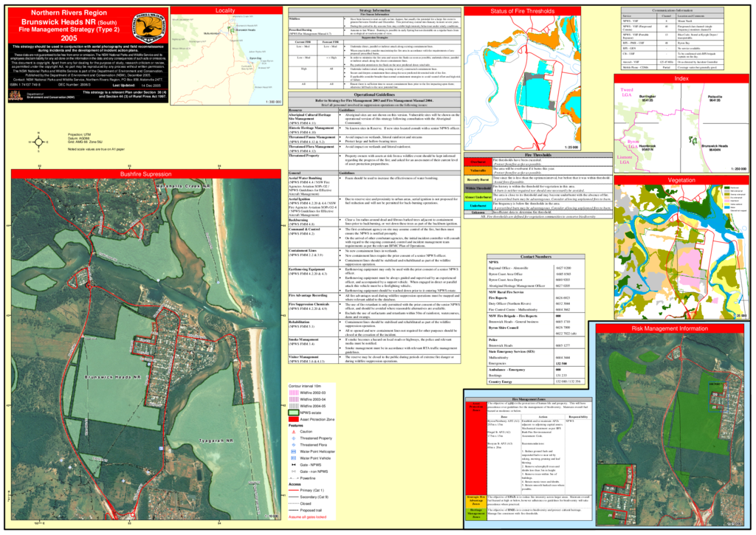Click the Threatened Flora legend symbol
Screen dimensions: 756x535
tap(294, 445)
